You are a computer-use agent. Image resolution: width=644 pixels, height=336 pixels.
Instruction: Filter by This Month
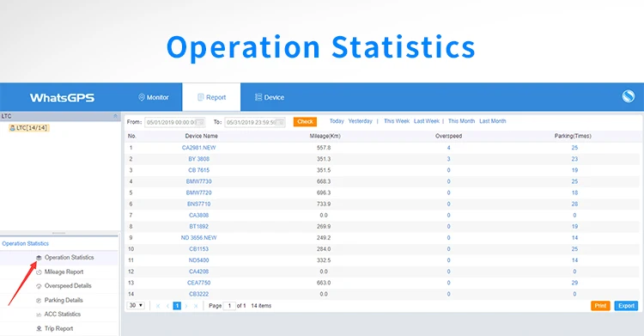[x=461, y=121]
